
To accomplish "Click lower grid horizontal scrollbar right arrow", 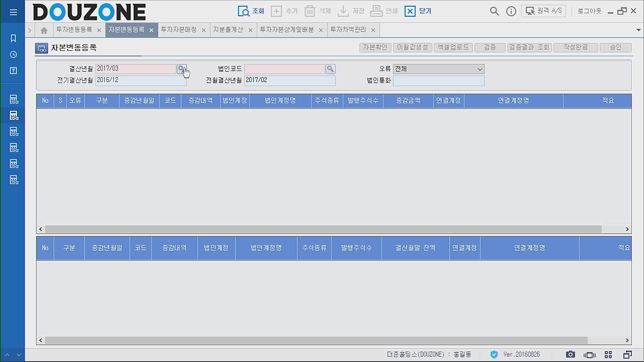I will coord(627,341).
